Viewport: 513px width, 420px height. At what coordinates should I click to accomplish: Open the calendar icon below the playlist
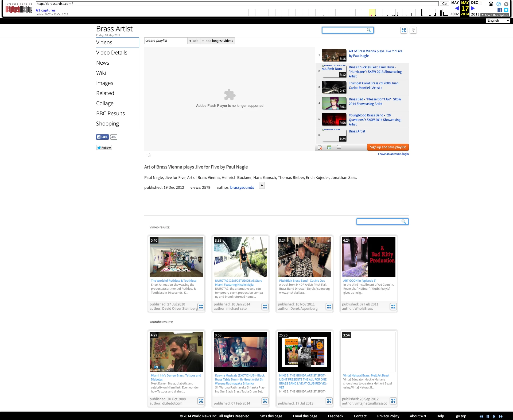pyautogui.click(x=329, y=147)
